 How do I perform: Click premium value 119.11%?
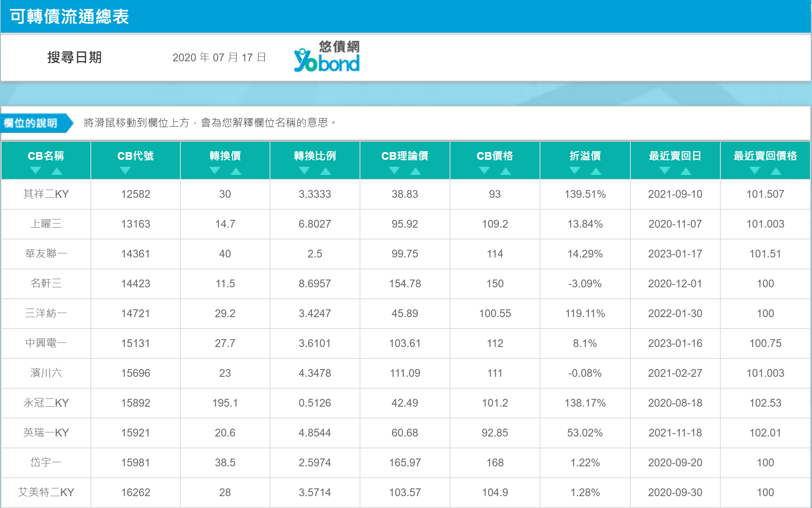tap(585, 313)
